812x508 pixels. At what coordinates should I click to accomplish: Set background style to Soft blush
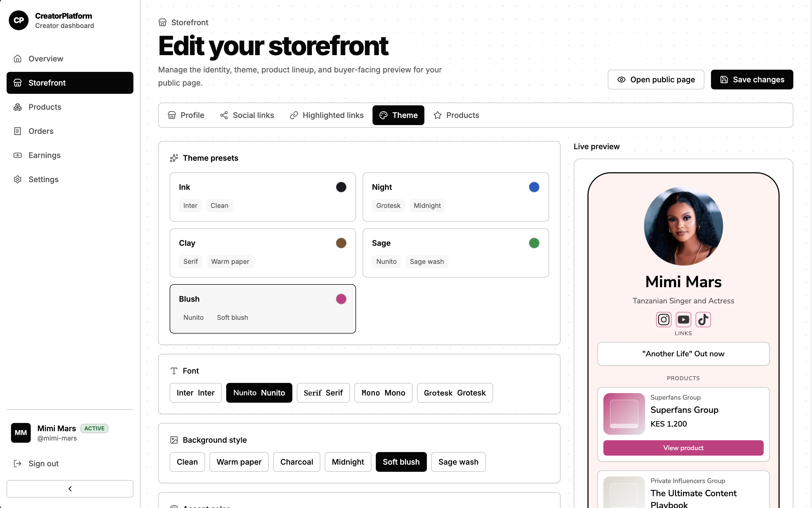click(401, 462)
